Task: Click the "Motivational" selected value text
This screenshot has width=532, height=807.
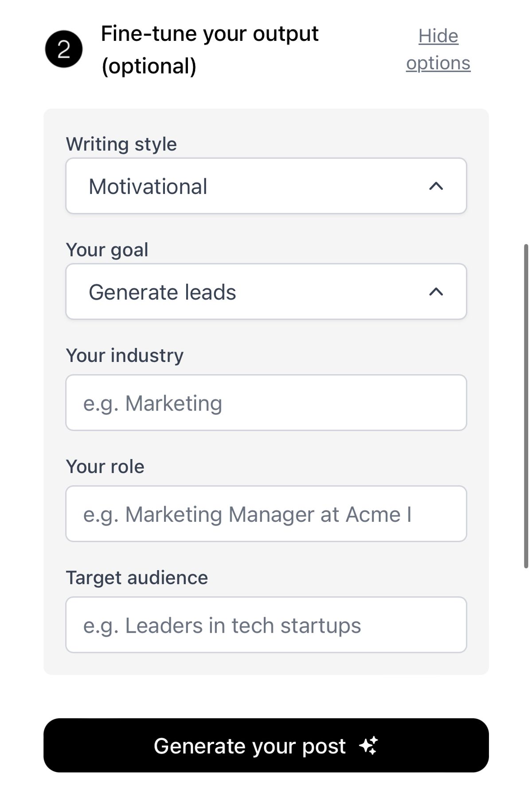Action: pos(148,186)
